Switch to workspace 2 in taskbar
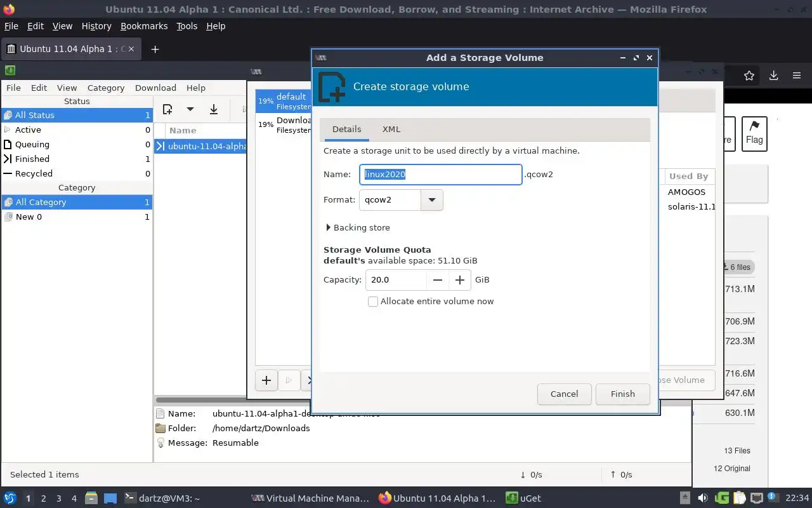This screenshot has width=812, height=508. (x=43, y=498)
